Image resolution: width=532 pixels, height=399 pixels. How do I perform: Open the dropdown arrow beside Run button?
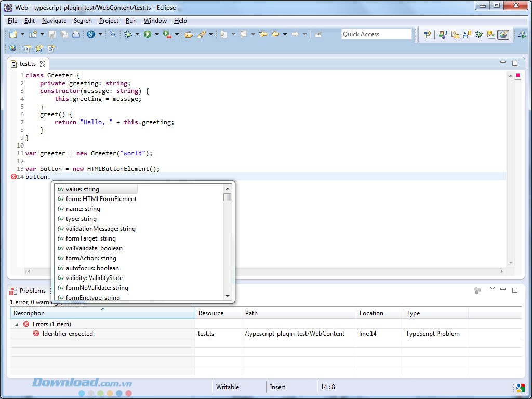tap(157, 34)
